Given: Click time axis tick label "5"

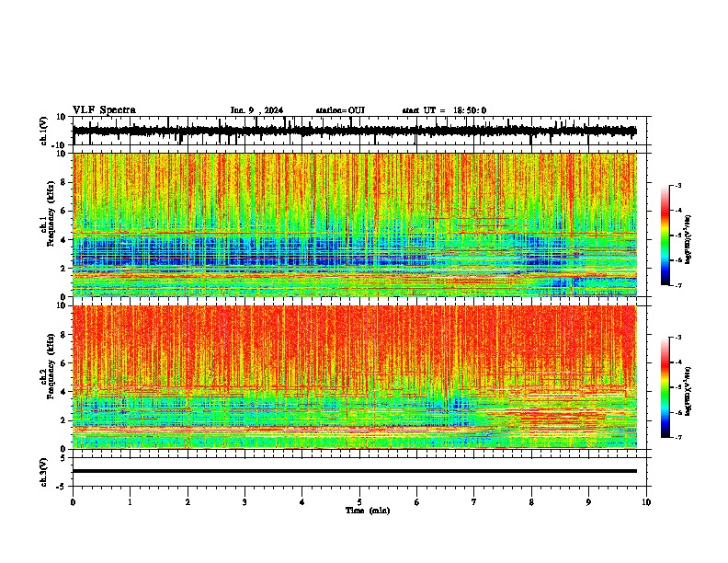Looking at the screenshot, I should (359, 502).
